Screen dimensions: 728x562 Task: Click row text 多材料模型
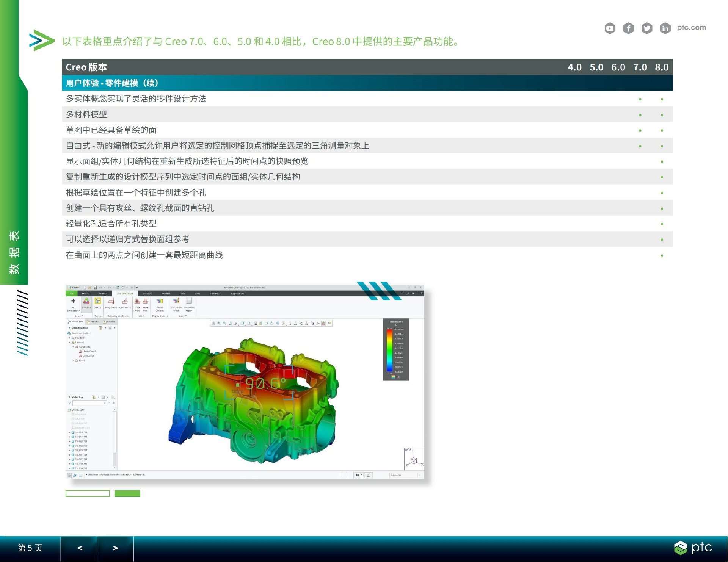pyautogui.click(x=86, y=114)
